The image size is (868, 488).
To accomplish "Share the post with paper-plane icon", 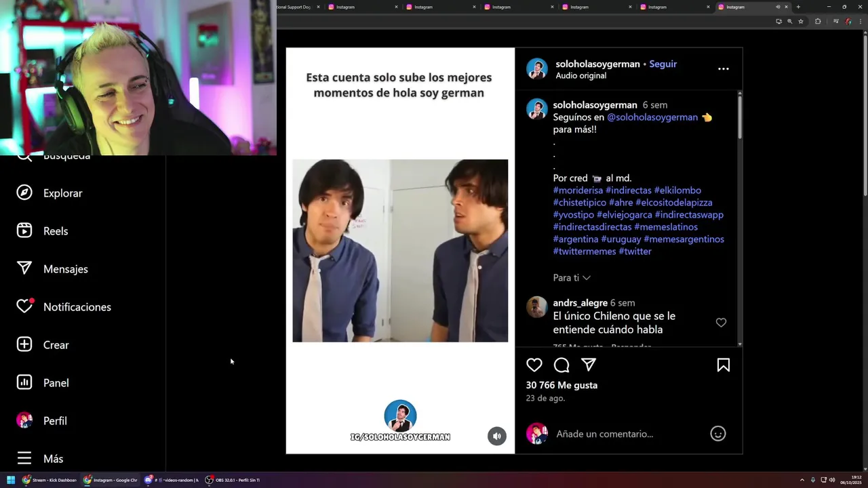I will click(x=589, y=365).
